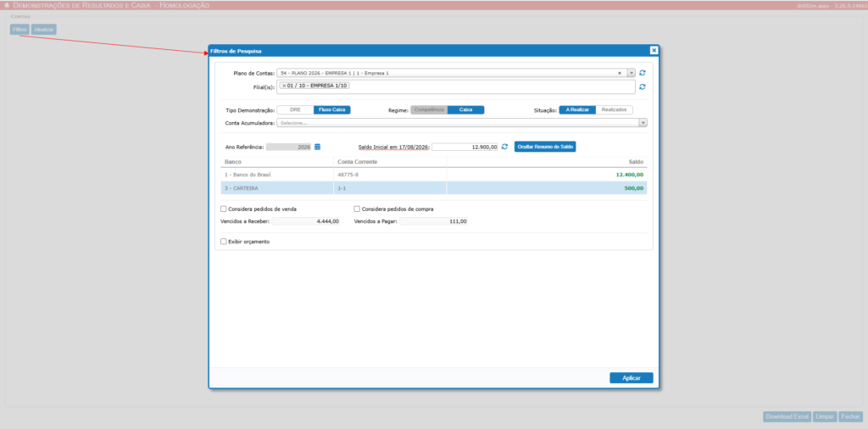Click Ocultar Resumo do Saldo button
Screen dimensions: 868x429
point(545,147)
